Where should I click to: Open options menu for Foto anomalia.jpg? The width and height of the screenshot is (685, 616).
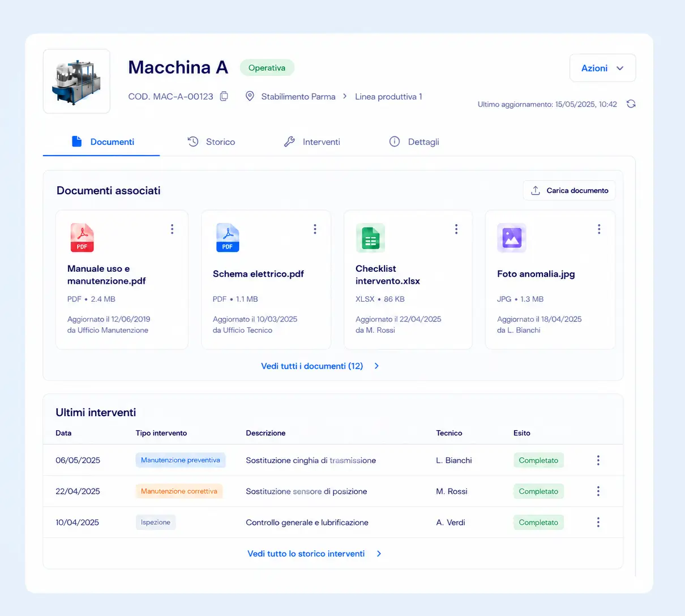coord(599,229)
